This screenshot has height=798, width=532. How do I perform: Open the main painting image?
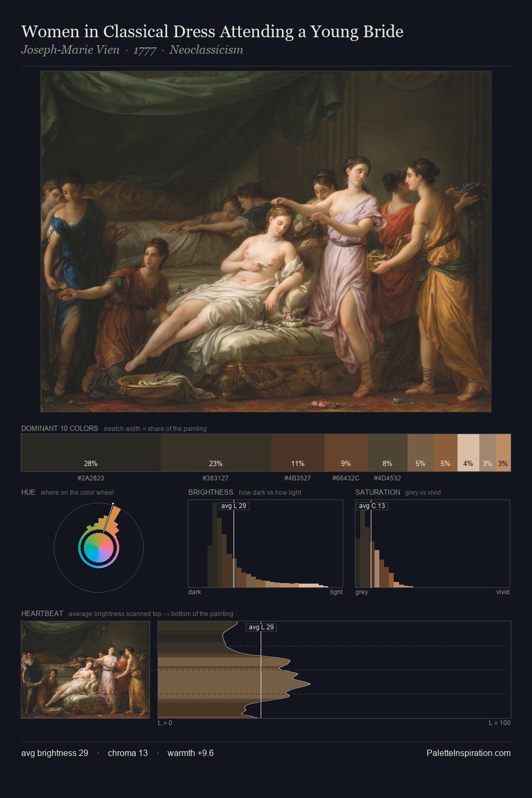tap(266, 242)
